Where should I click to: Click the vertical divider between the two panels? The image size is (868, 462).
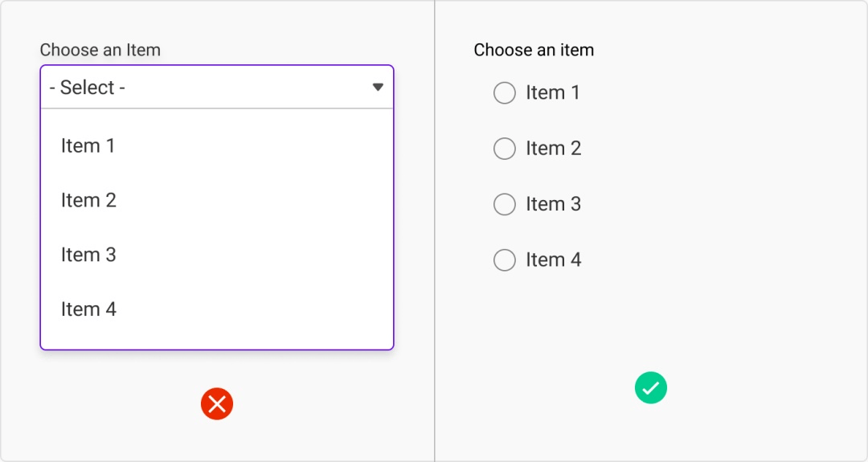tap(435, 231)
